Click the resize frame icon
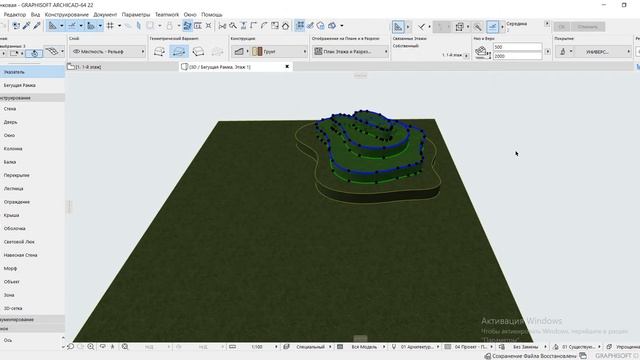This screenshot has width=640, height=360. pyautogui.click(x=275, y=26)
